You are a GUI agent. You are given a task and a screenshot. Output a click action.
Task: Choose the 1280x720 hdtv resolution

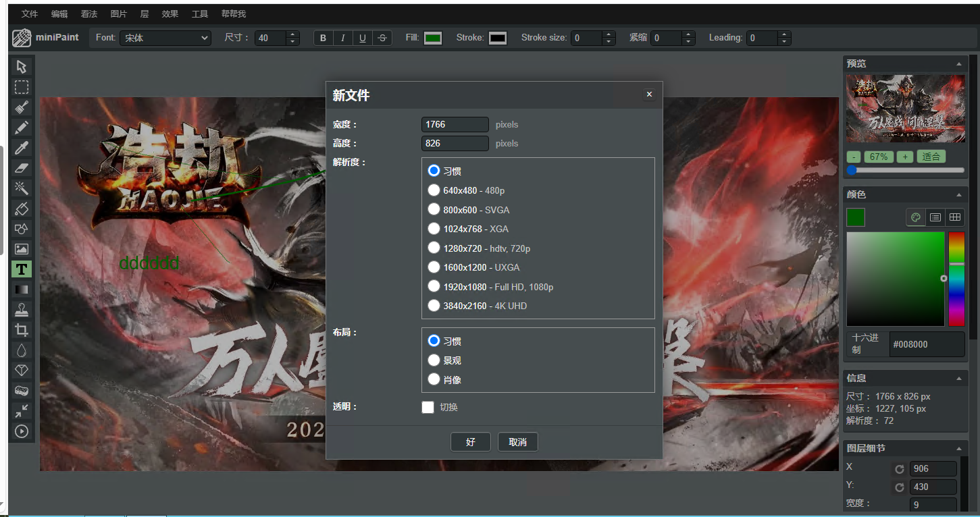coord(434,248)
